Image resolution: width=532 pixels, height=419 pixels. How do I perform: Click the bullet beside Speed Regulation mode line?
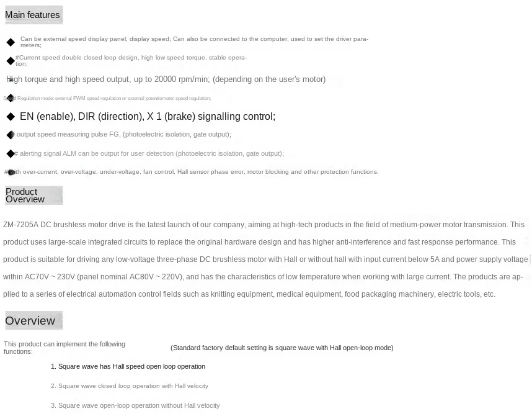click(11, 98)
